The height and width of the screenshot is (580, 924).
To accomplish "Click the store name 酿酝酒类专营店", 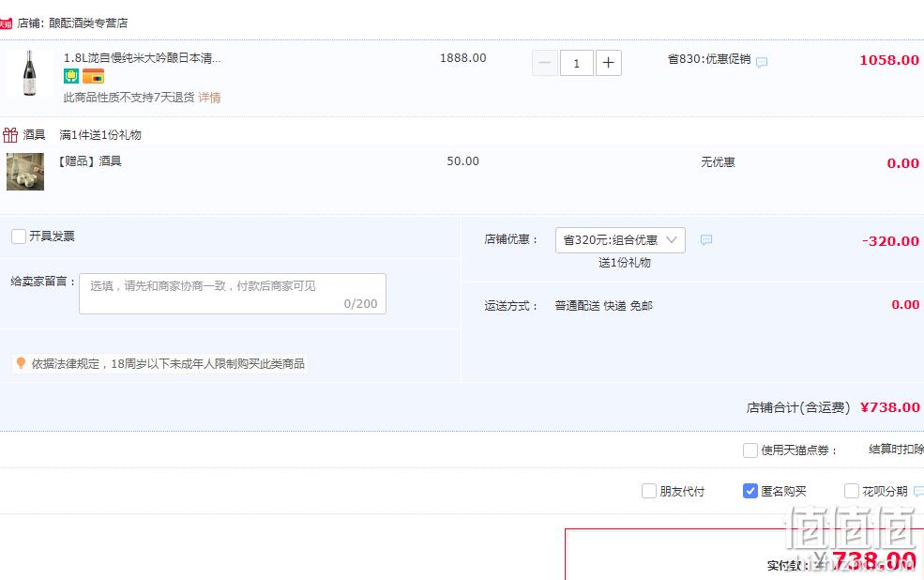I will click(88, 23).
